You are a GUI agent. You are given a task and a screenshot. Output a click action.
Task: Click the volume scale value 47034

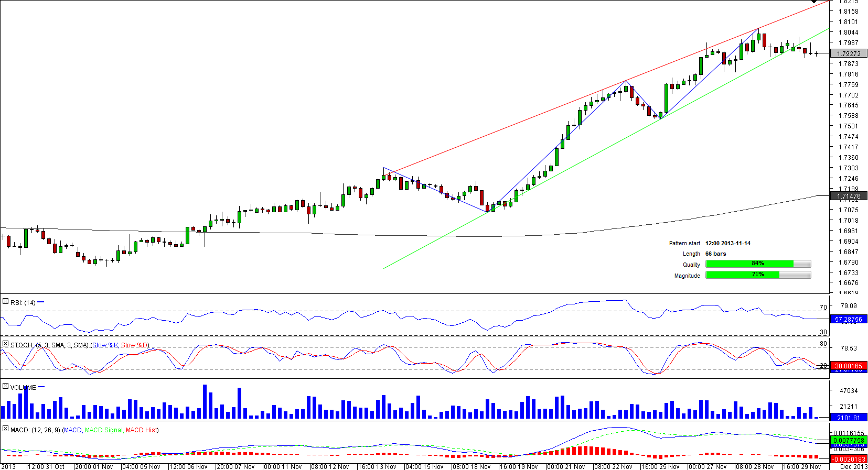click(849, 391)
